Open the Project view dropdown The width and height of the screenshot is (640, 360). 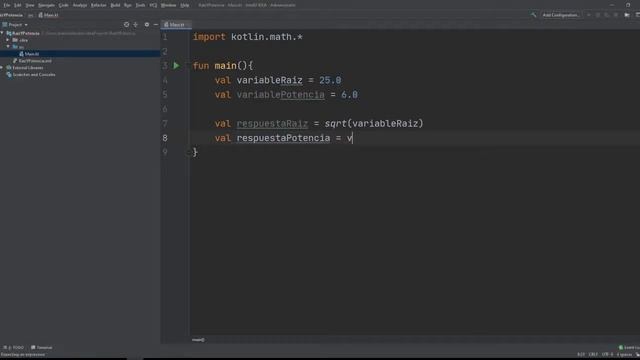point(16,24)
